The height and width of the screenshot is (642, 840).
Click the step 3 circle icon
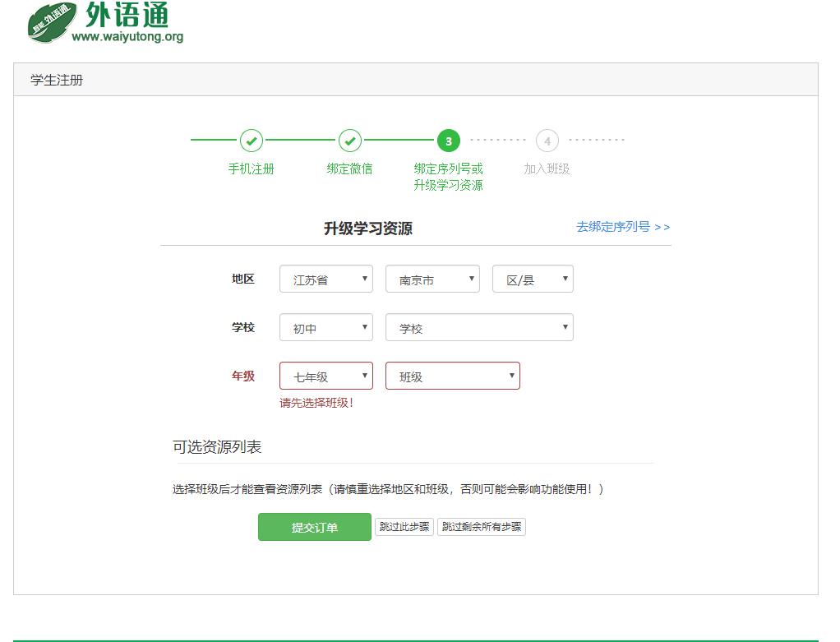[x=449, y=141]
